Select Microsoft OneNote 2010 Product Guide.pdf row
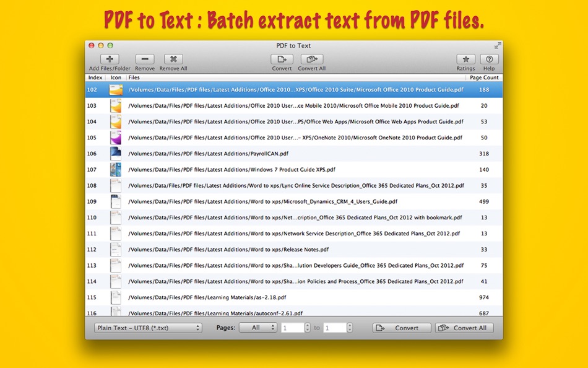The width and height of the screenshot is (588, 368). (x=294, y=138)
